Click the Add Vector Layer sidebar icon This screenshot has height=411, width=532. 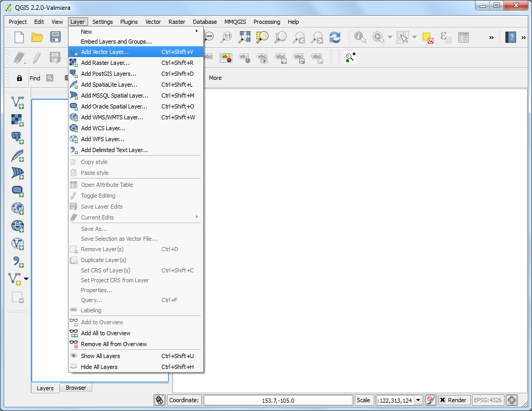pyautogui.click(x=17, y=102)
